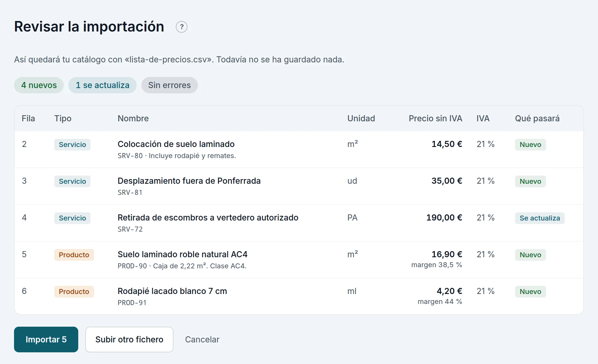Click the SRV-72 code text
Viewport: 598px width, 364px height.
[x=130, y=229]
